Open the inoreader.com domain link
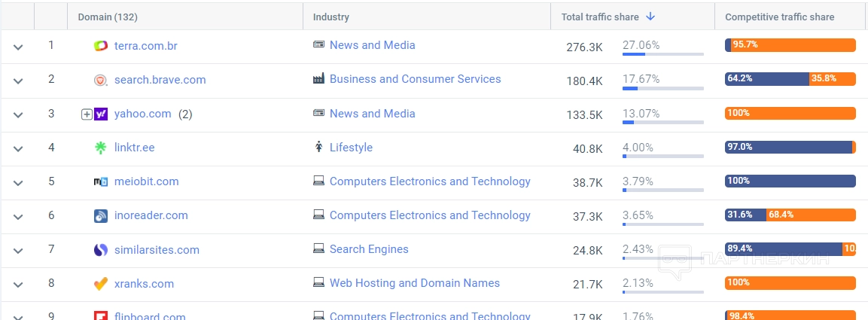The height and width of the screenshot is (320, 868). tap(151, 215)
